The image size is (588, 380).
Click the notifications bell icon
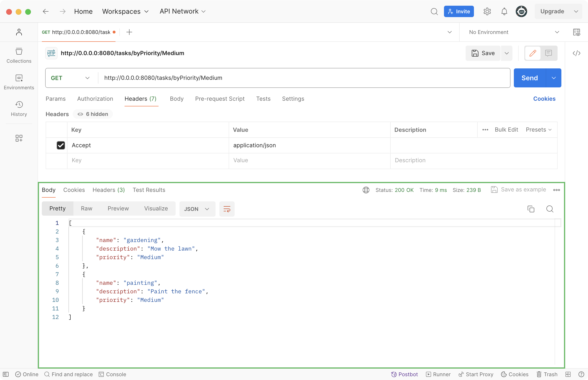pyautogui.click(x=504, y=11)
